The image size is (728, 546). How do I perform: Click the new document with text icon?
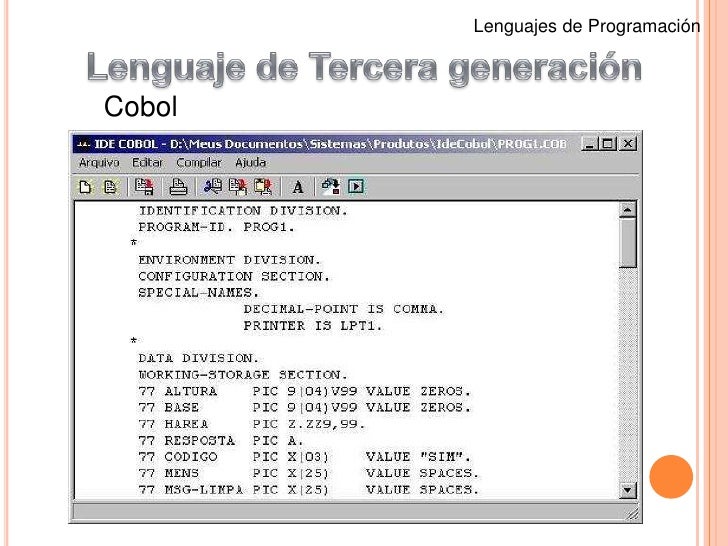pos(110,187)
